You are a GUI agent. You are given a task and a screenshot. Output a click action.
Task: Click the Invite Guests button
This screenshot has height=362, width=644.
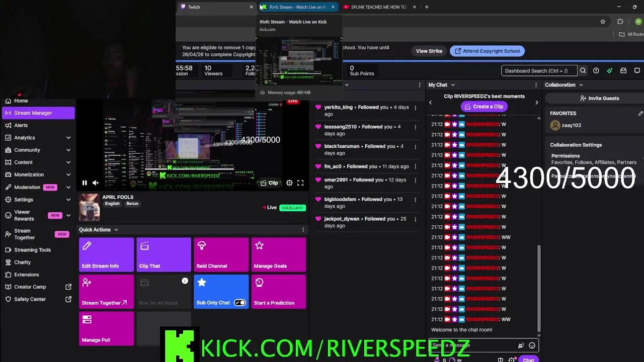point(599,99)
